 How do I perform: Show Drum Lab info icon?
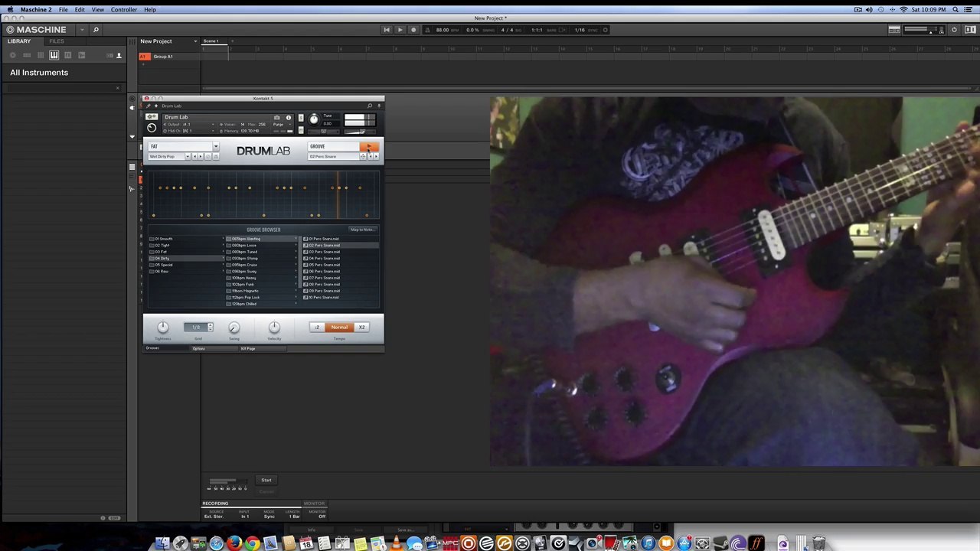pyautogui.click(x=289, y=118)
